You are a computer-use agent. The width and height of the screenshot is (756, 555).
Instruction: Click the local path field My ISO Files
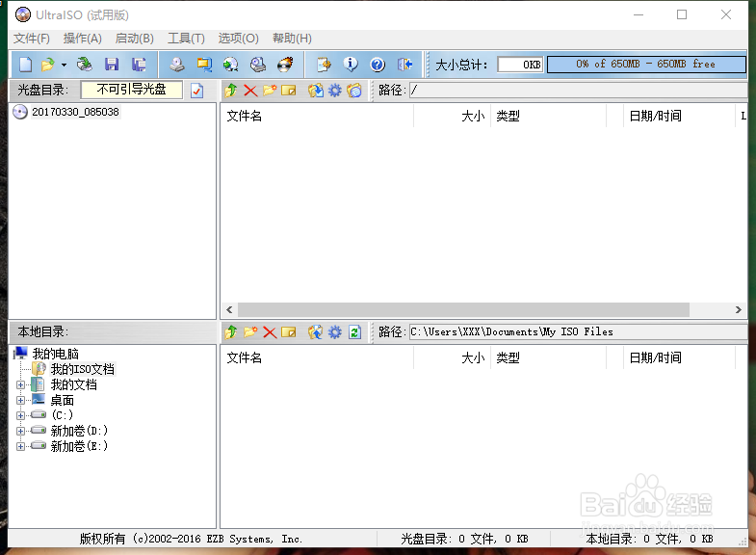(x=579, y=331)
